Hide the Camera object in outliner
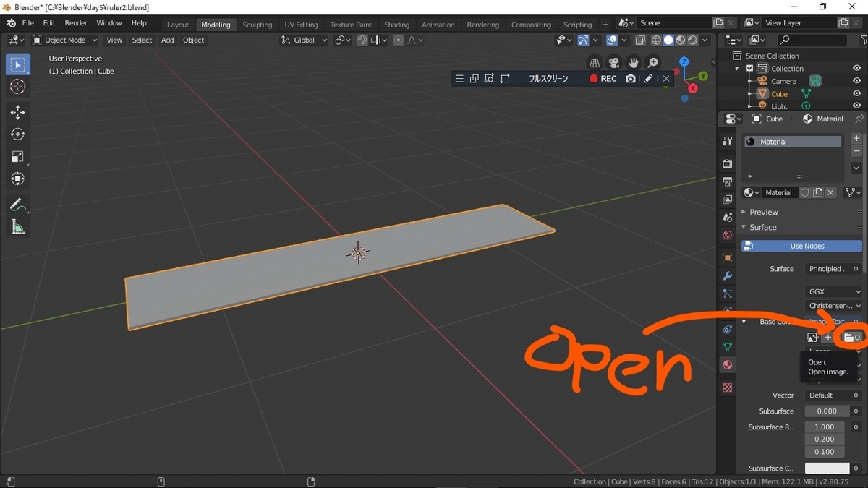 click(x=856, y=81)
